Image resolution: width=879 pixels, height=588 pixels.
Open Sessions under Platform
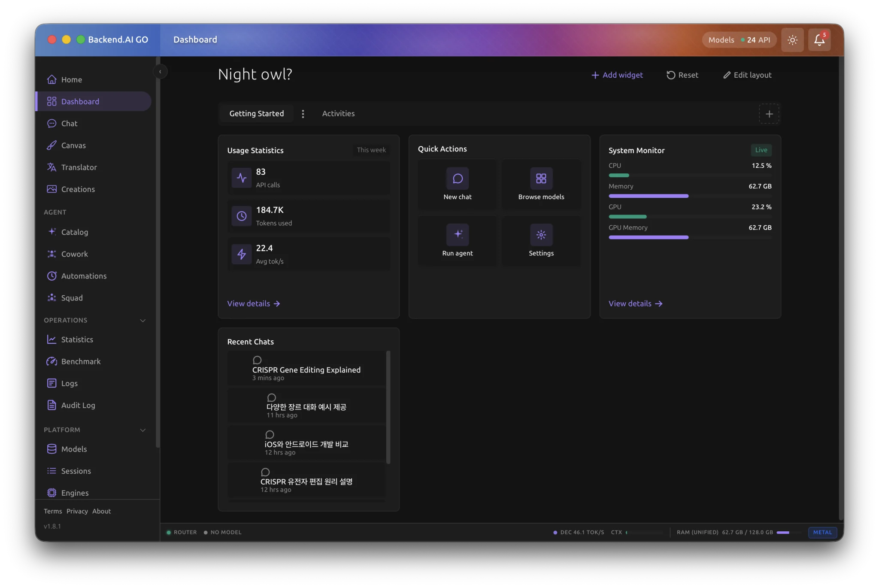click(x=94, y=470)
